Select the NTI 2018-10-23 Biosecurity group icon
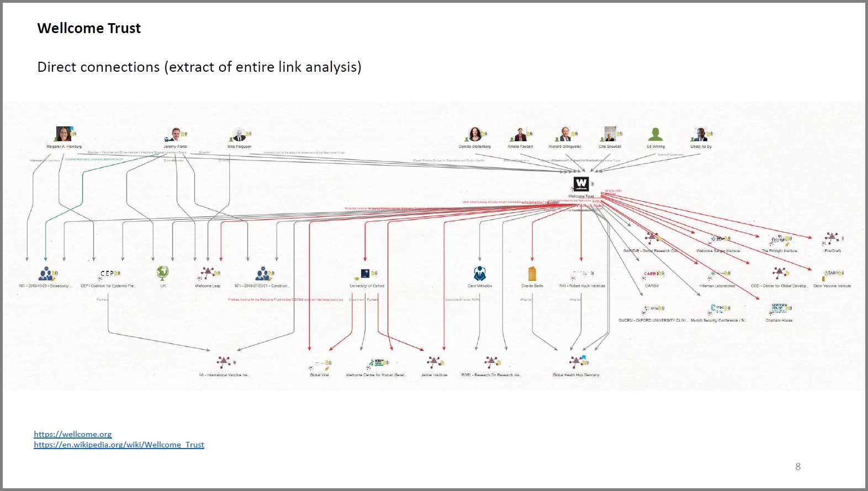868x491 pixels. 45,274
